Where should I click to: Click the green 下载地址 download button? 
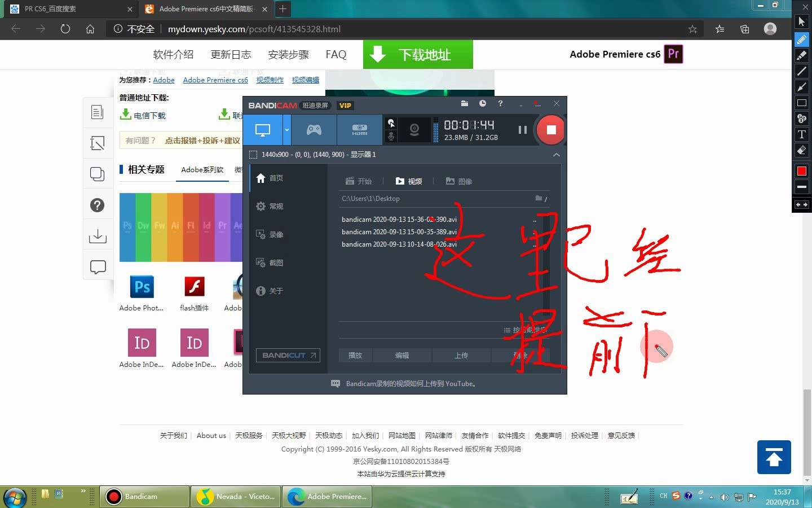click(418, 54)
